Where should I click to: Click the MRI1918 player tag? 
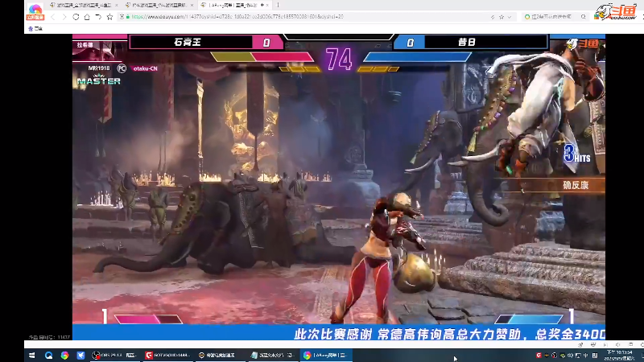(99, 68)
